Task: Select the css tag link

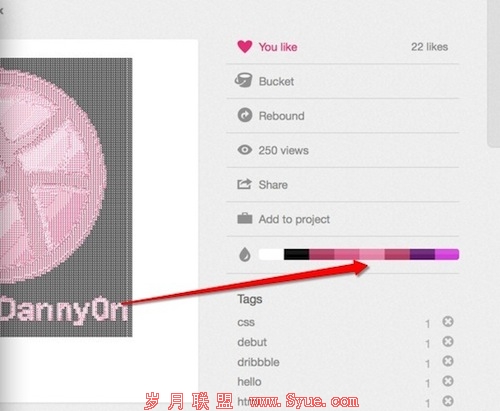Action: (246, 322)
